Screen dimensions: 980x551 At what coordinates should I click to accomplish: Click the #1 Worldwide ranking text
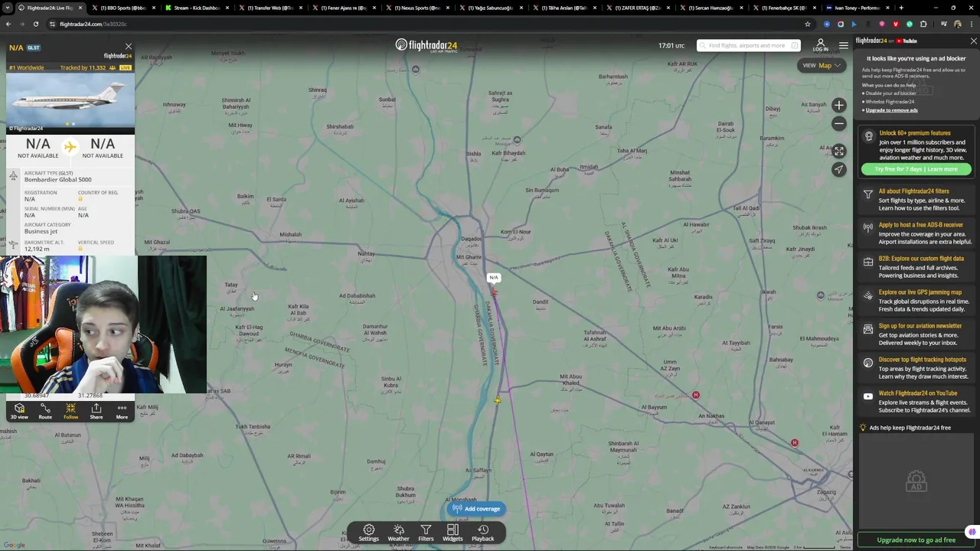(26, 67)
